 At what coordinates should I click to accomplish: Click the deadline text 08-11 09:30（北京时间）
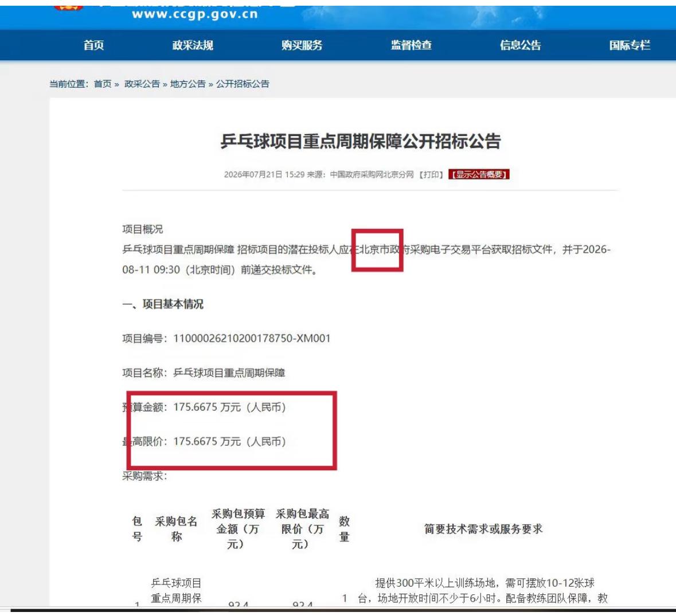click(x=179, y=270)
